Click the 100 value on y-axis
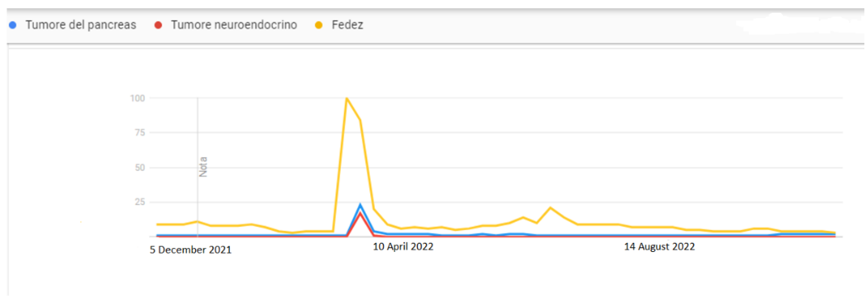 coord(138,99)
